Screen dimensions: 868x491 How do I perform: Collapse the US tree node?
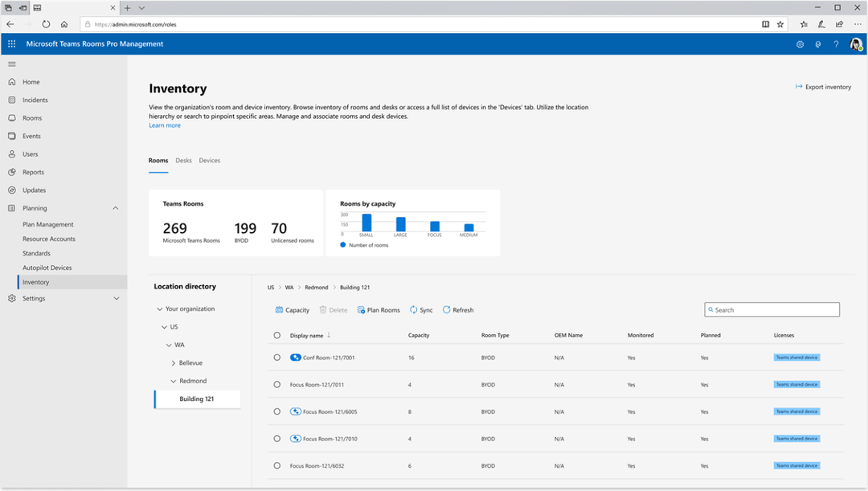coord(164,327)
